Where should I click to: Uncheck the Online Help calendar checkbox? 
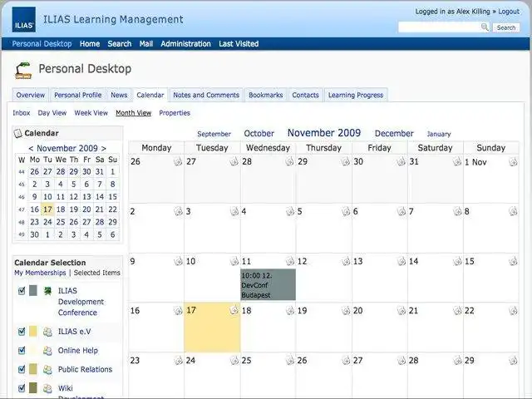tap(22, 350)
